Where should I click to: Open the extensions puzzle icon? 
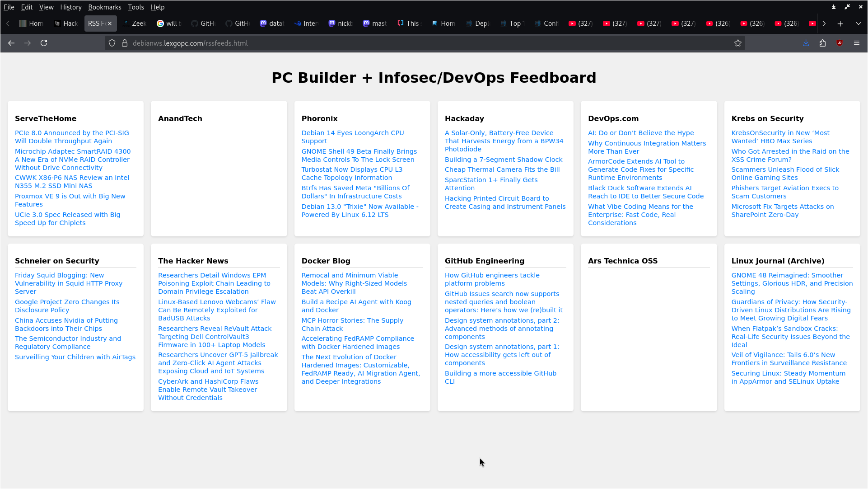[x=822, y=43]
